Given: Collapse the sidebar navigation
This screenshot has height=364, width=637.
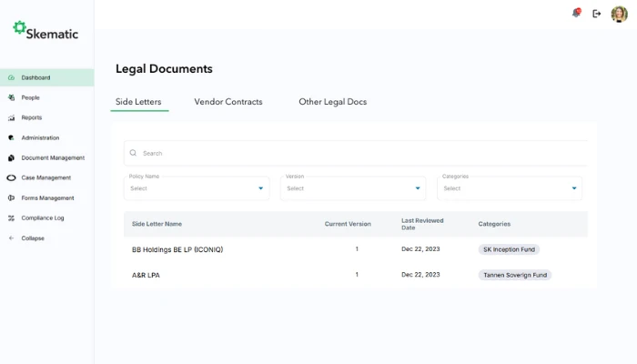Looking at the screenshot, I should point(32,238).
